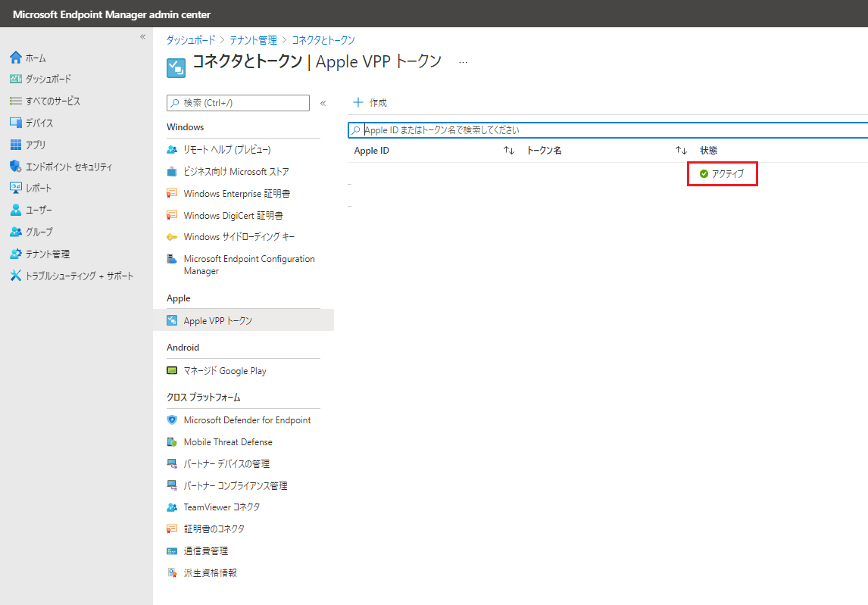Click the 派生資格情報 icon
The image size is (868, 605).
coord(172,573)
